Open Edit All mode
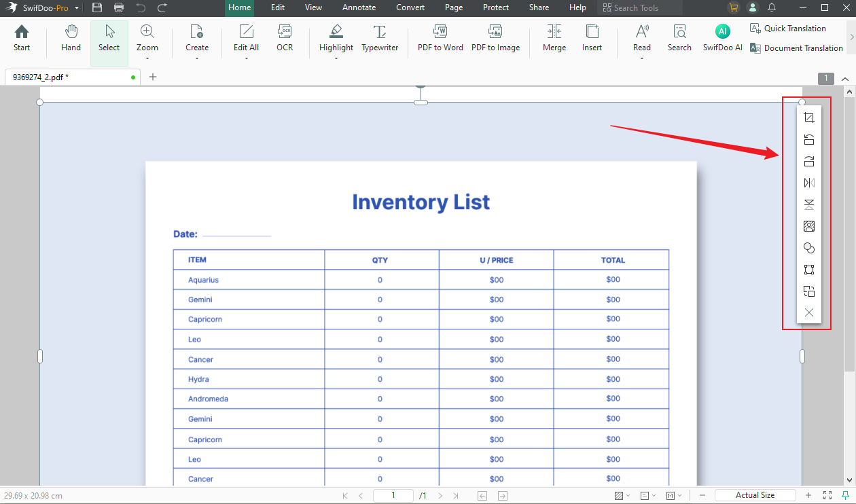The height and width of the screenshot is (504, 856). coord(246,38)
